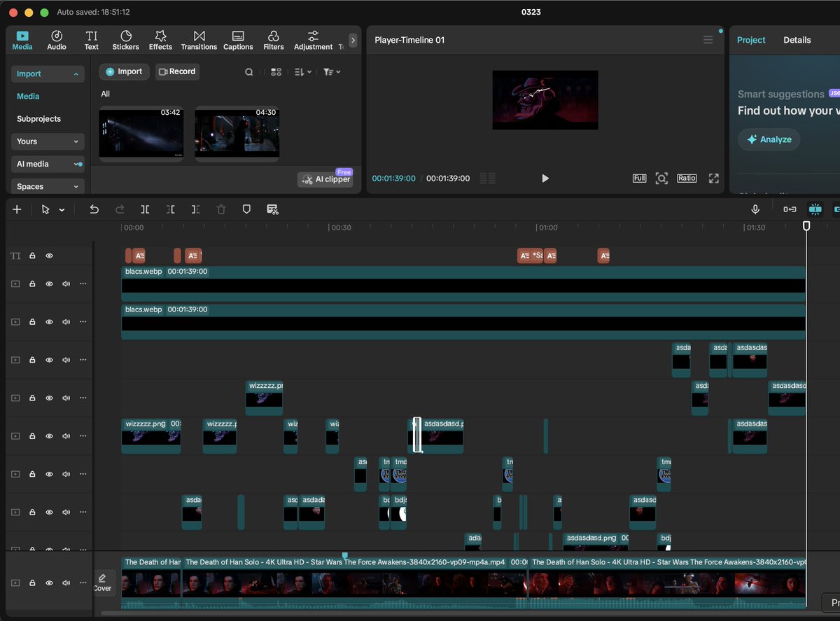Activate the preview zoom-fit icon
Viewport: 840px width, 621px height.
661,179
